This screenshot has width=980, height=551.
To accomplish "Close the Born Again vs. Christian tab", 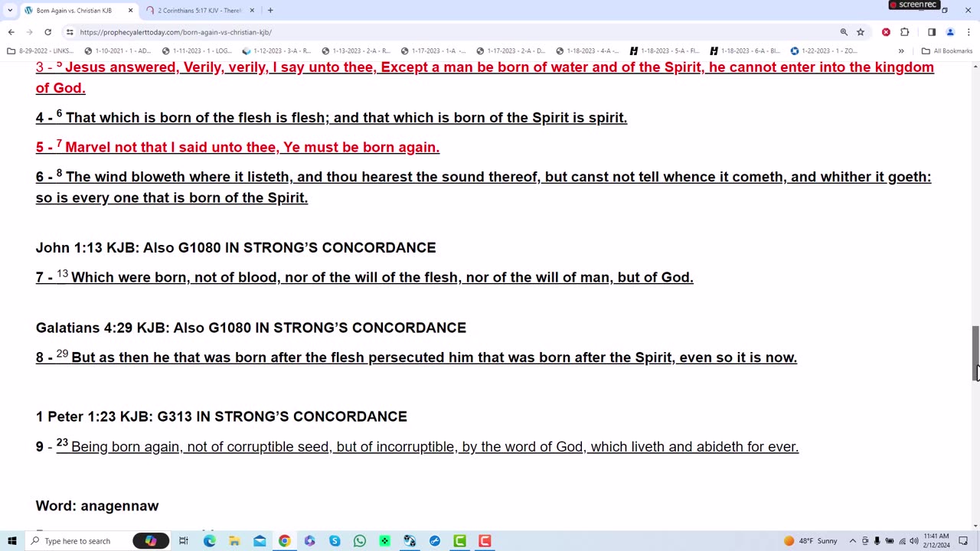I will [x=130, y=11].
